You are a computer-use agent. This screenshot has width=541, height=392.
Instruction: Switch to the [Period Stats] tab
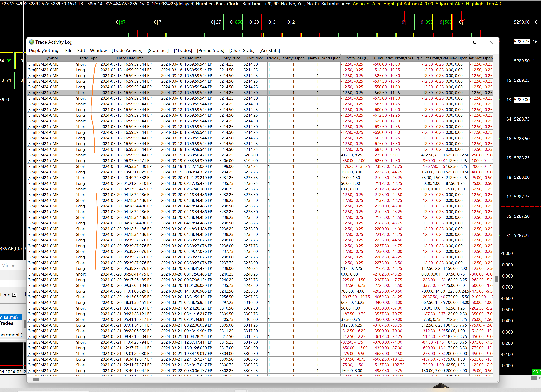210,51
